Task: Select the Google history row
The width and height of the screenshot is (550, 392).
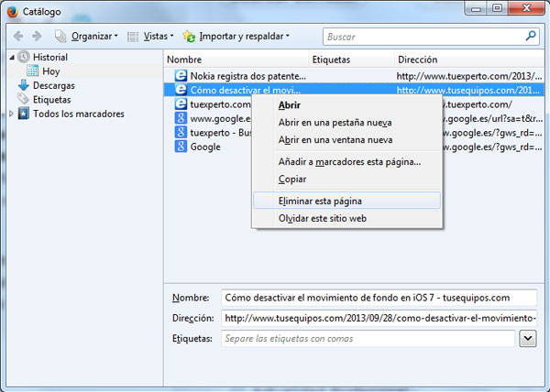Action: coord(205,147)
